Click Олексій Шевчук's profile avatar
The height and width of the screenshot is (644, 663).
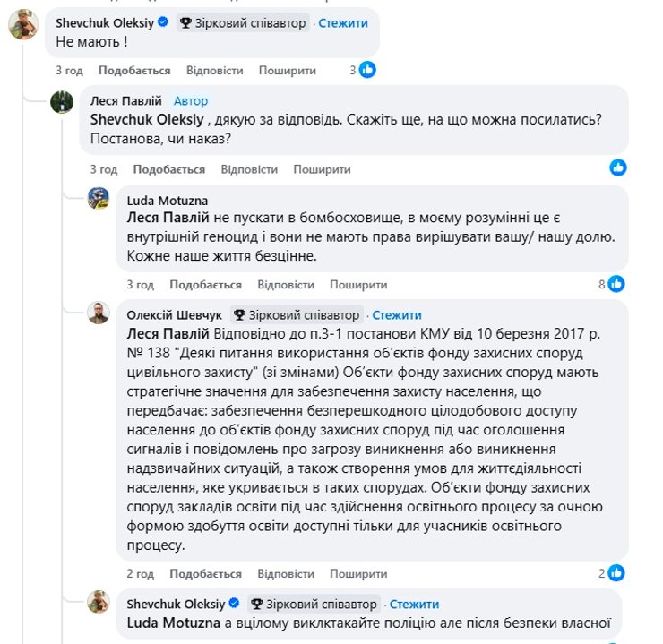(99, 313)
